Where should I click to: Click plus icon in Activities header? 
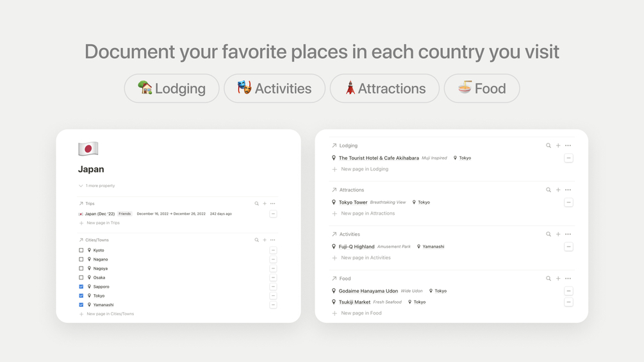coord(558,234)
